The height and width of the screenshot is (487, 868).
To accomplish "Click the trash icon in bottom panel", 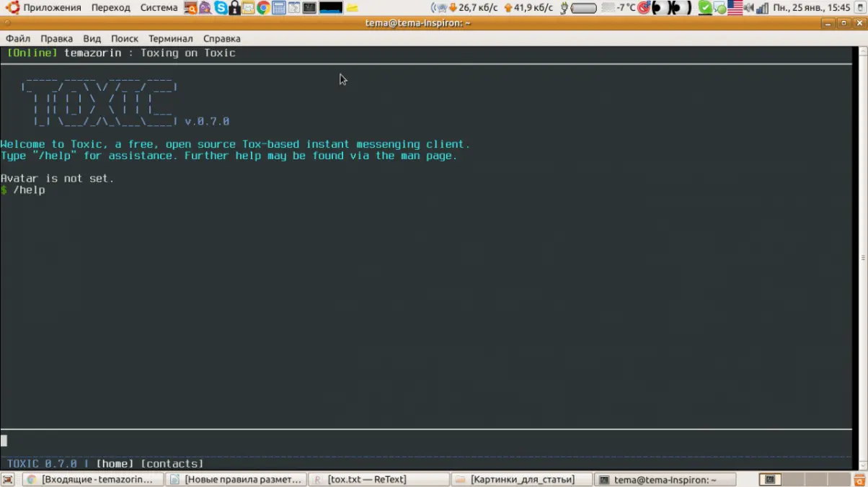I will (x=859, y=479).
